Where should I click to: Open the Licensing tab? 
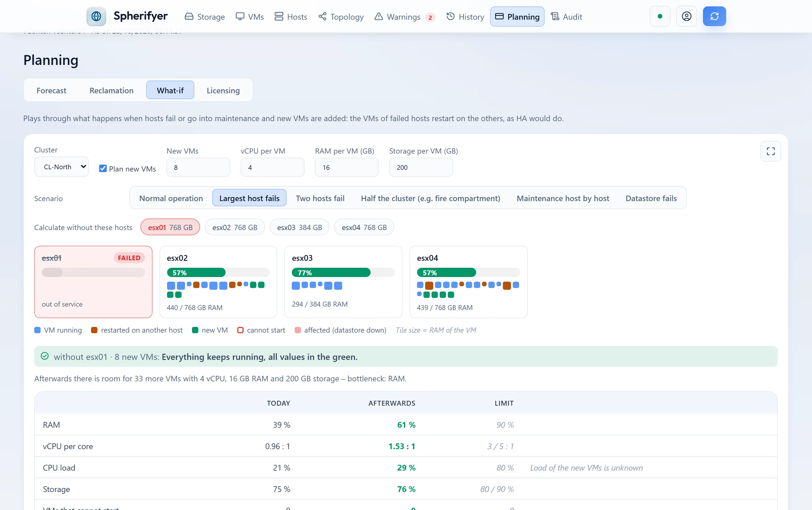tap(223, 90)
